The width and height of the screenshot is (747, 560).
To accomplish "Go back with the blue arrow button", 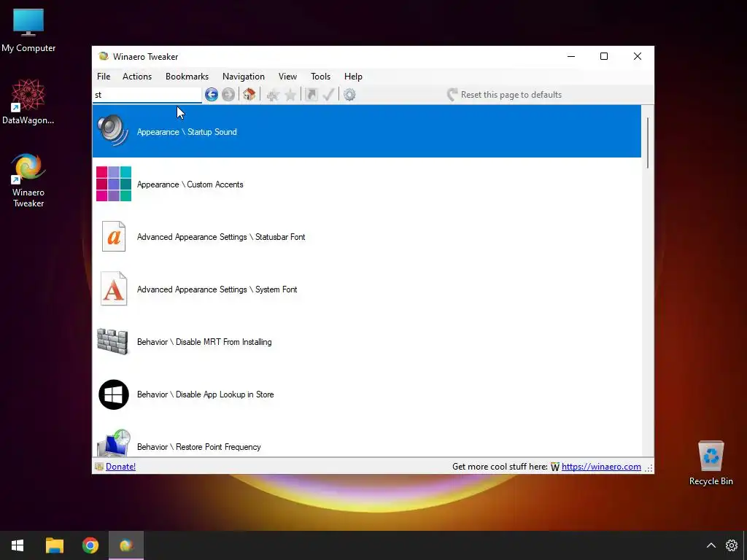I will (212, 94).
